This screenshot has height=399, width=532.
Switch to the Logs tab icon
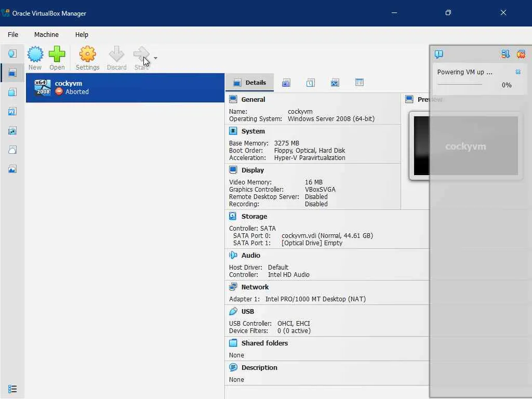[x=311, y=83]
